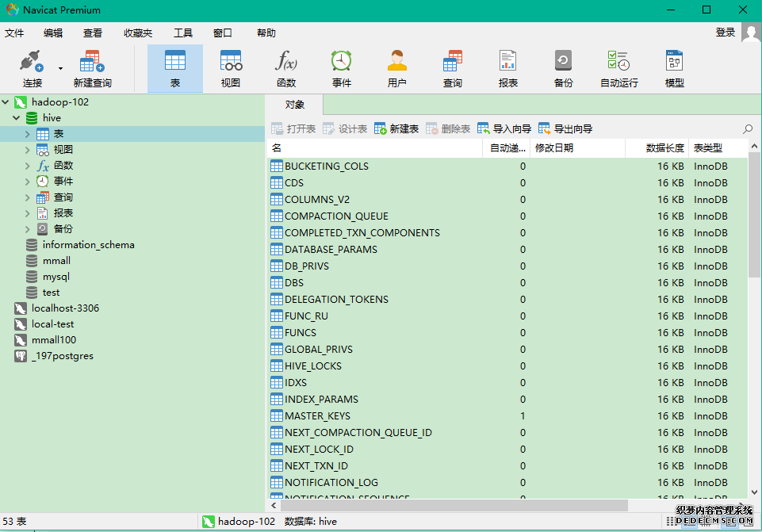Select the 视图 (View) toolbar icon
Screen dimensions: 762x532
pos(231,62)
